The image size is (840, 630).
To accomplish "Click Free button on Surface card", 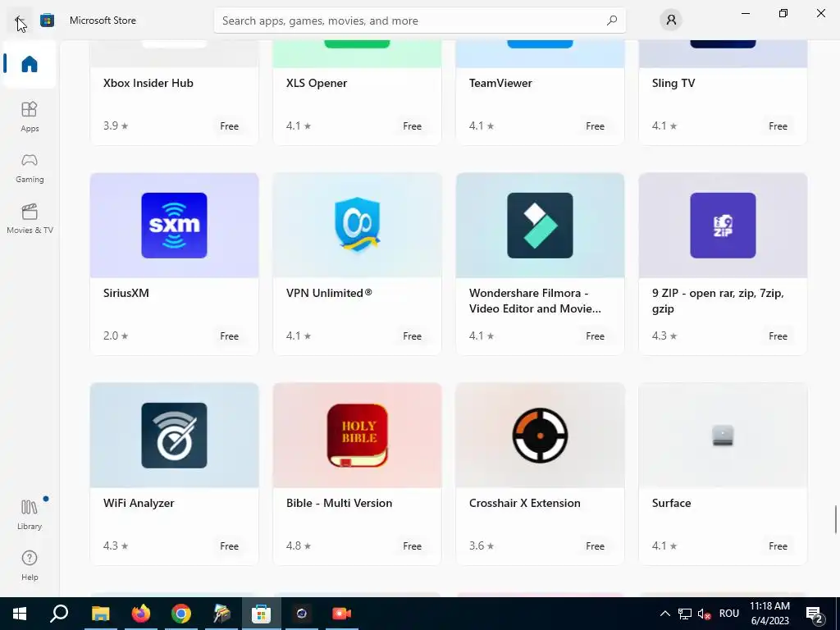I will (x=778, y=546).
